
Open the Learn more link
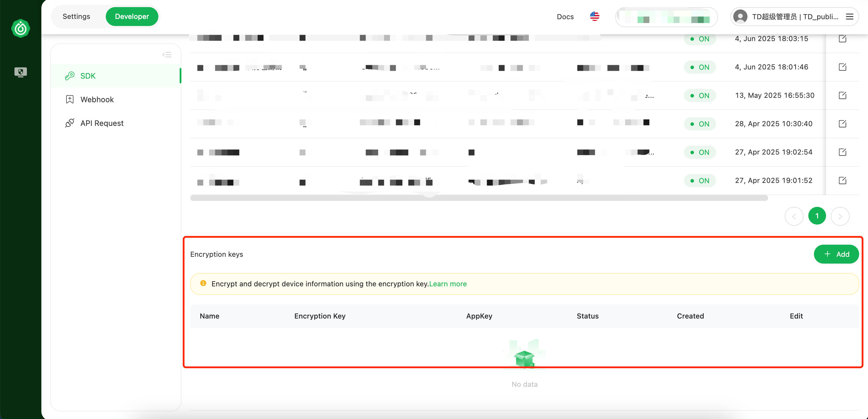tap(448, 284)
